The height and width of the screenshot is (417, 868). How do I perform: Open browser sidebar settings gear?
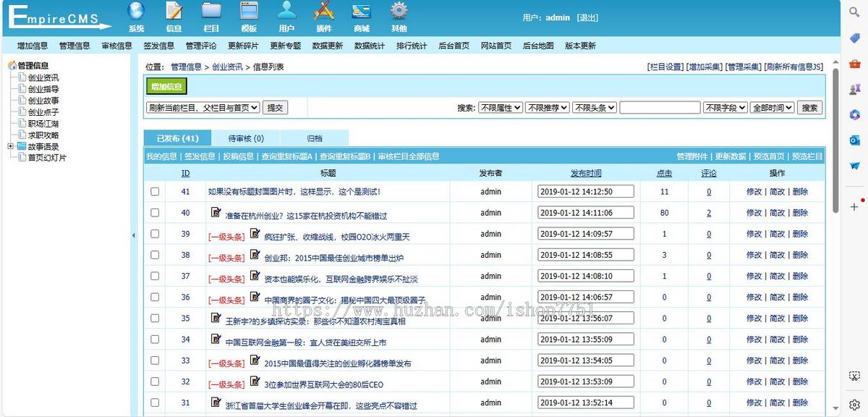[x=854, y=404]
